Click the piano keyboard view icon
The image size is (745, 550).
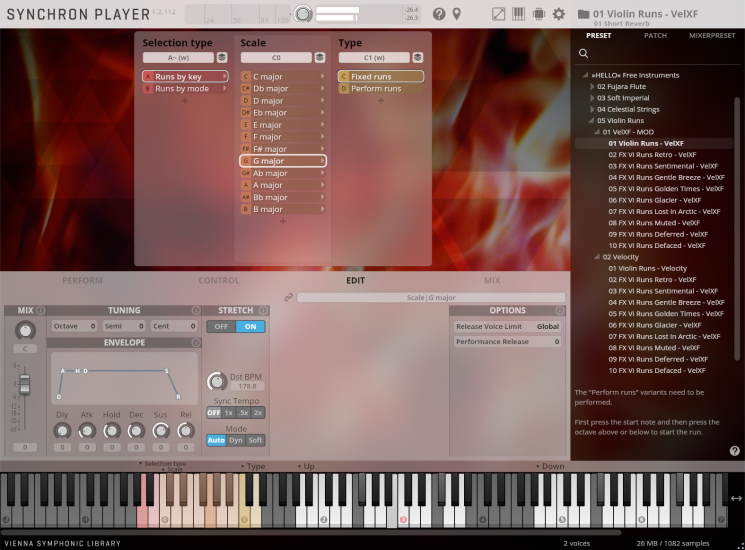point(518,14)
